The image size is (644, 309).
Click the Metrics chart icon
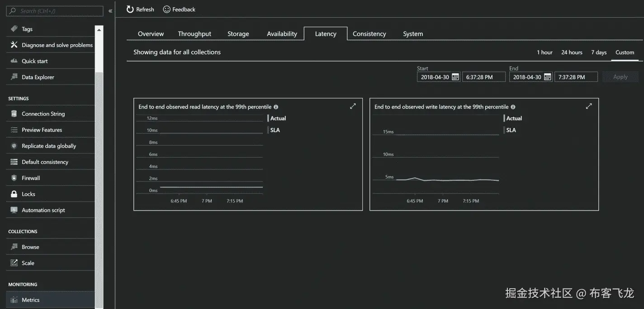click(14, 300)
